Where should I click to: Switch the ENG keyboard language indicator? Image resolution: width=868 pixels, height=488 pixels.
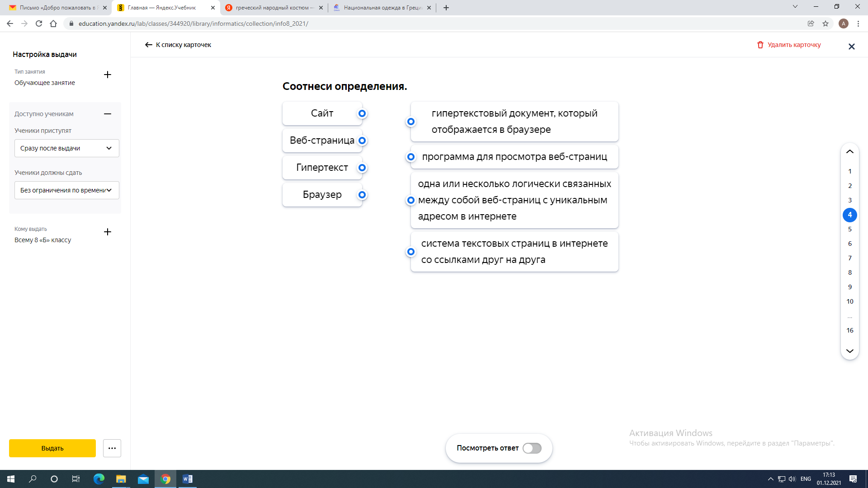806,479
